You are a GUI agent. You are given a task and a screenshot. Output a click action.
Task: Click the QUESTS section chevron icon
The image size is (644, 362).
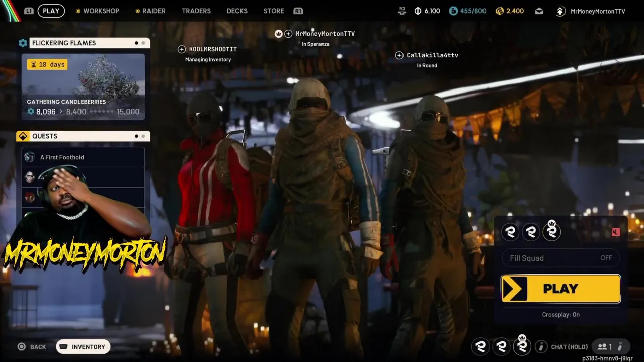coord(23,136)
